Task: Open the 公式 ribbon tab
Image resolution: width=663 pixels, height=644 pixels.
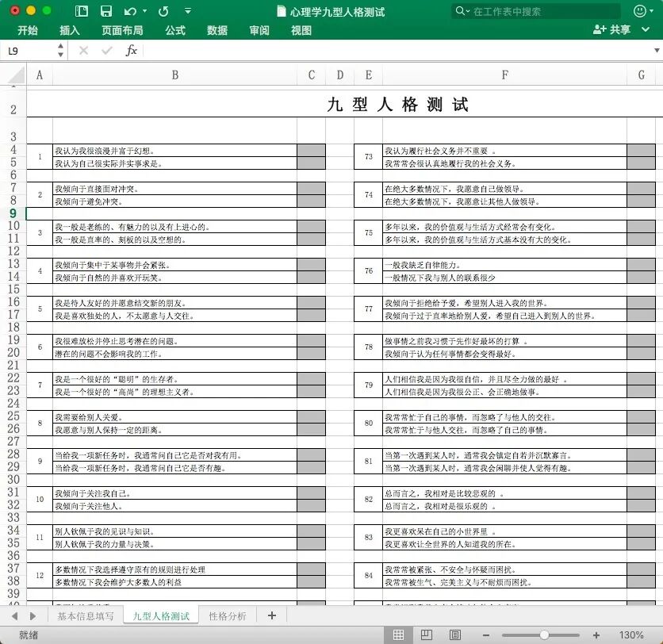Action: [x=175, y=30]
